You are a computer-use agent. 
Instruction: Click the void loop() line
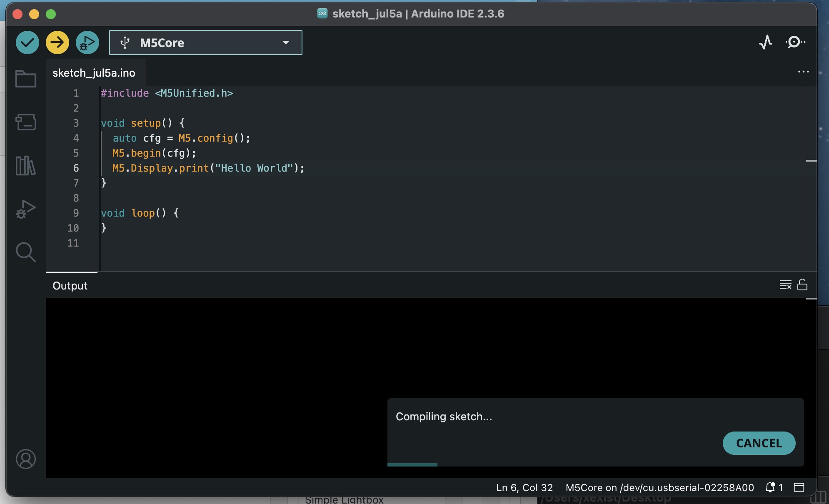click(x=140, y=213)
